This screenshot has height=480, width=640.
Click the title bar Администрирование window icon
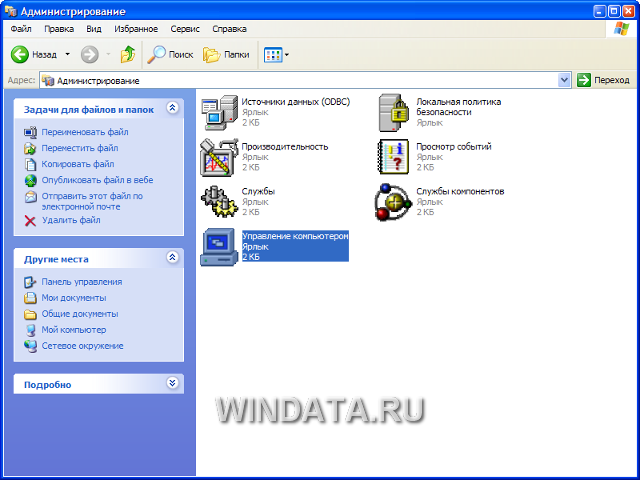(x=11, y=11)
